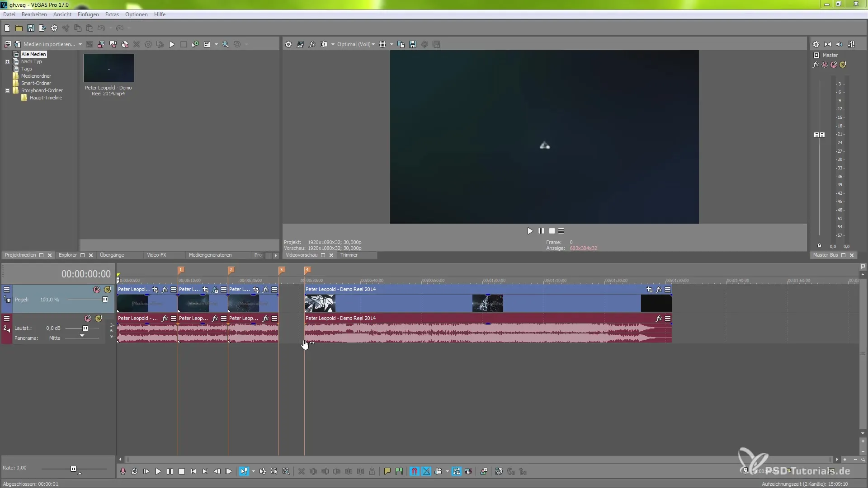Screen dimensions: 868x488
Task: Open the audio track 2 hamburger menu
Action: (x=7, y=319)
